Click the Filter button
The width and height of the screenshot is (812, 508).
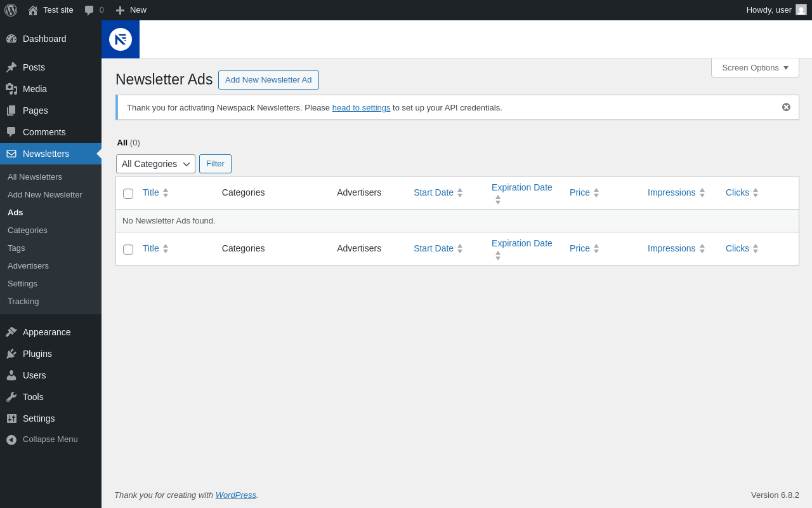215,164
